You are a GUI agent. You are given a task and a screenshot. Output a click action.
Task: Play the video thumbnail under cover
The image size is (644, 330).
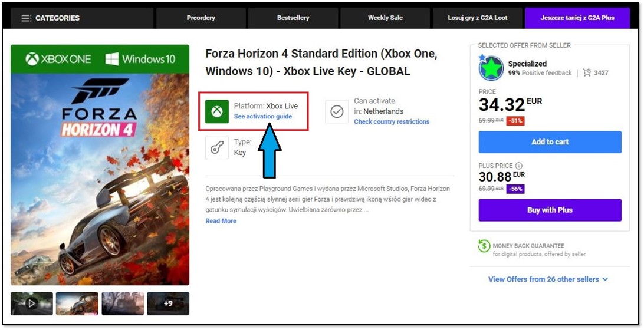point(32,303)
